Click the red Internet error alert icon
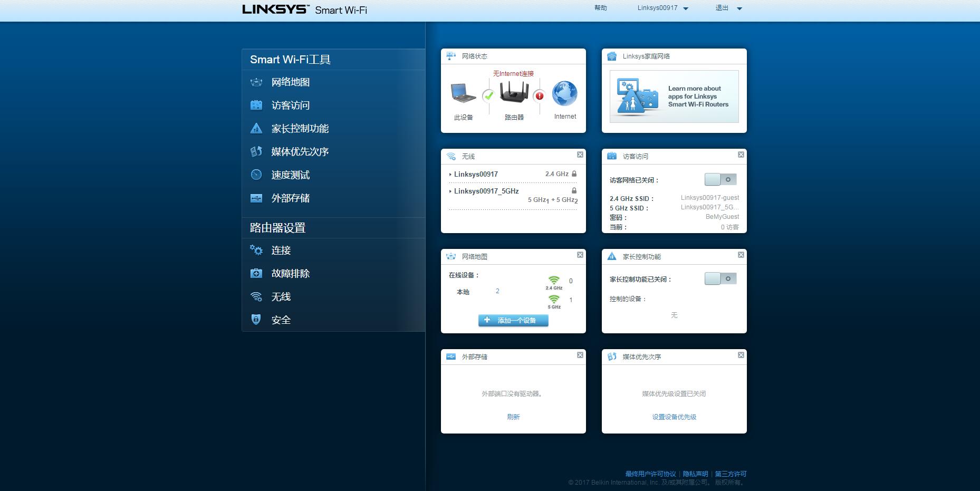Viewport: 980px width, 491px height. pyautogui.click(x=539, y=96)
